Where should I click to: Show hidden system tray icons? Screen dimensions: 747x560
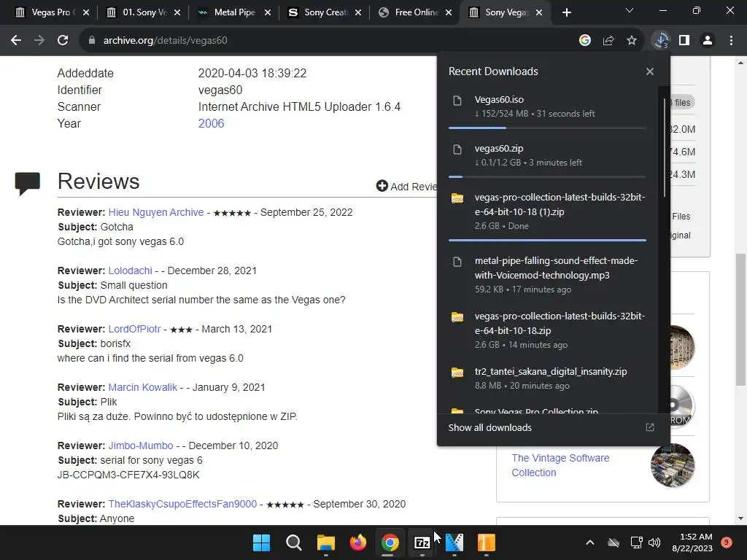[589, 542]
